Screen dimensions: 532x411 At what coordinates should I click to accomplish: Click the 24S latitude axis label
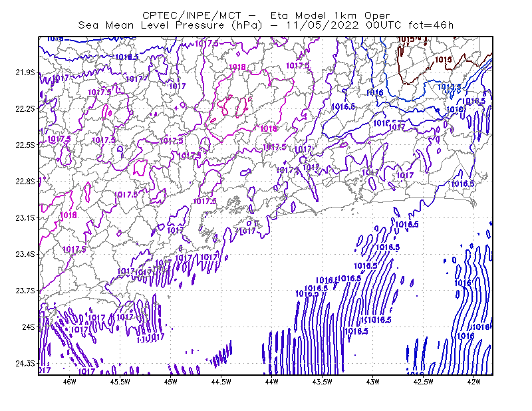(x=29, y=327)
